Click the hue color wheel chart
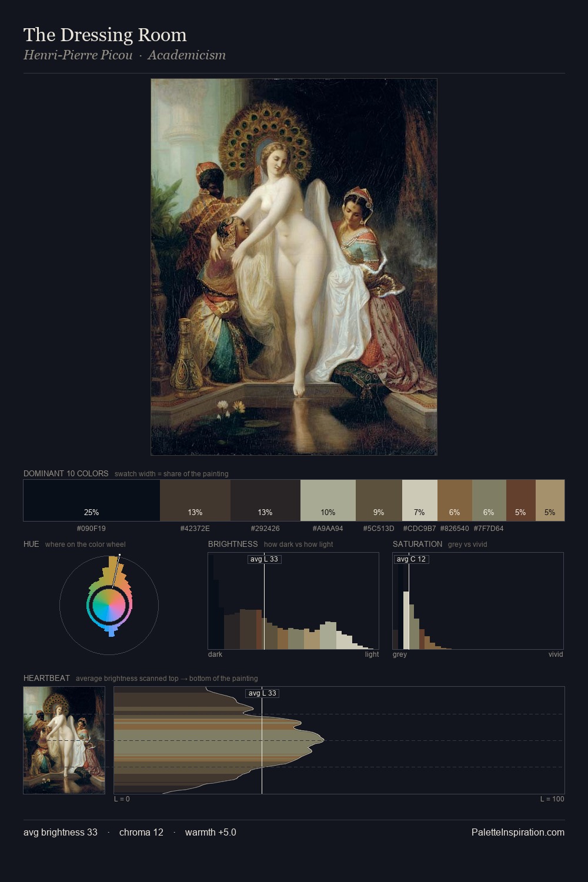588x882 pixels. click(109, 604)
